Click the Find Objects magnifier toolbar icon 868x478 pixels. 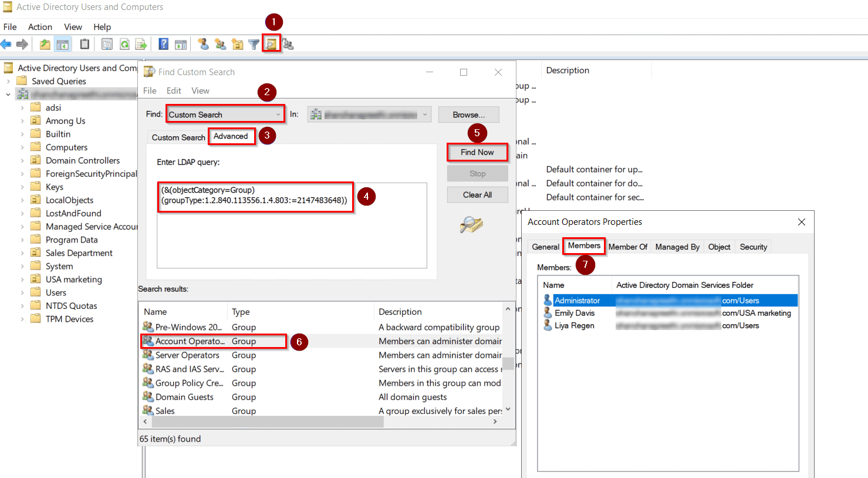coord(270,44)
